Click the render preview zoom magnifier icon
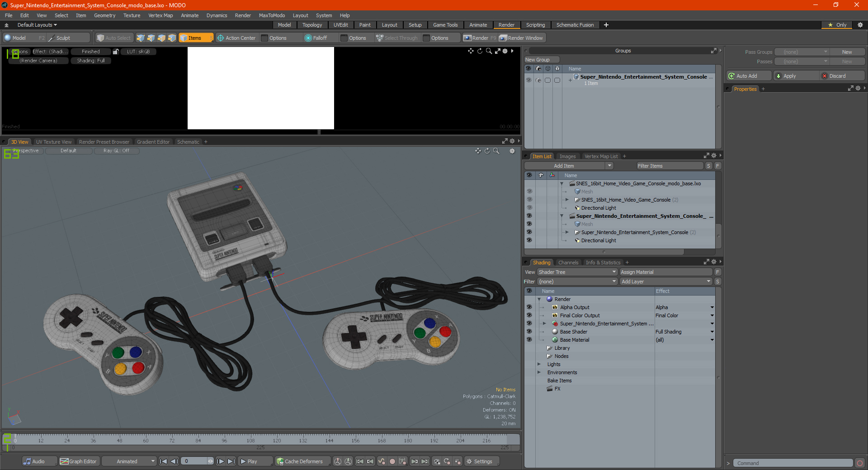This screenshot has width=868, height=470. coord(489,51)
